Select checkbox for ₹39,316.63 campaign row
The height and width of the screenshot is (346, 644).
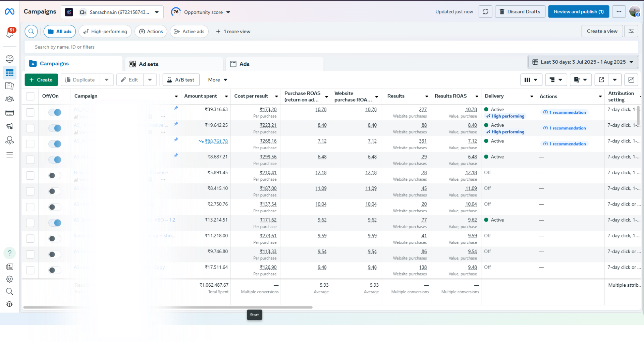pyautogui.click(x=30, y=112)
